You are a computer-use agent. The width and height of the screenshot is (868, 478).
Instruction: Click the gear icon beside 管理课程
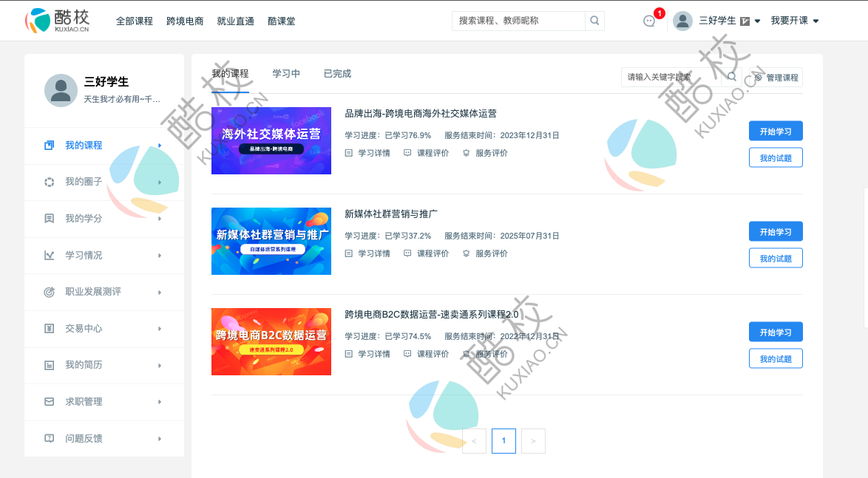click(x=759, y=78)
